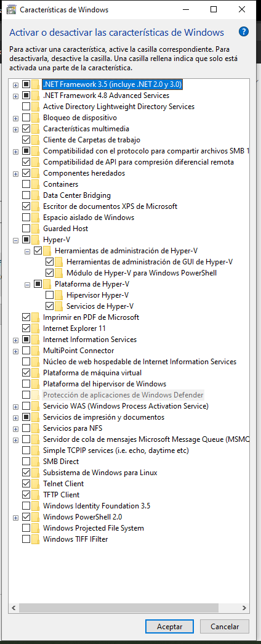Expand the .NET Framework 3.5 node
Screen dimensions: 261x644
pyautogui.click(x=15, y=85)
